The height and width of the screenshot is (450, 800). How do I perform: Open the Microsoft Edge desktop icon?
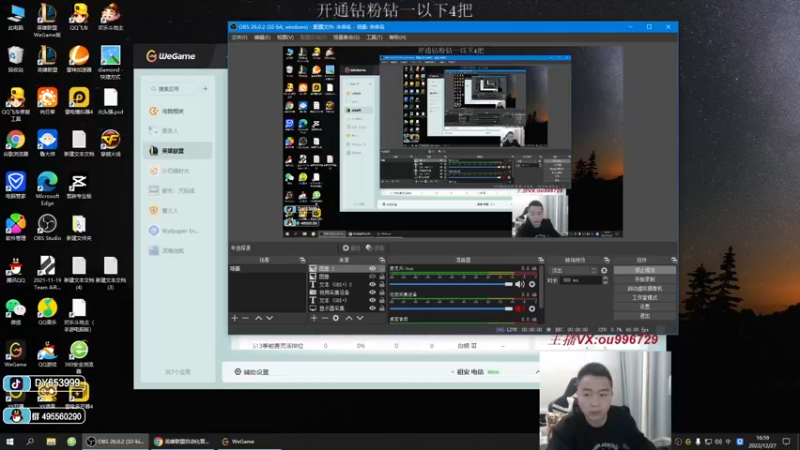point(47,189)
